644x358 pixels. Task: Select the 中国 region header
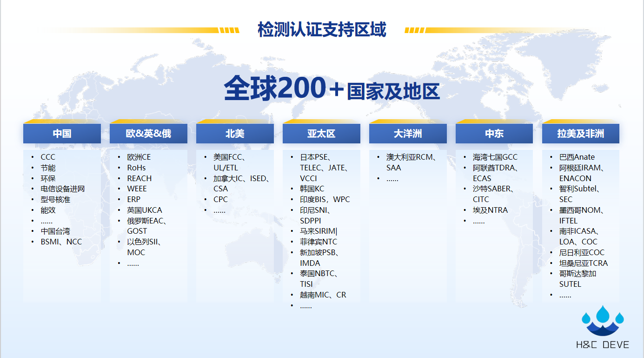pos(62,134)
